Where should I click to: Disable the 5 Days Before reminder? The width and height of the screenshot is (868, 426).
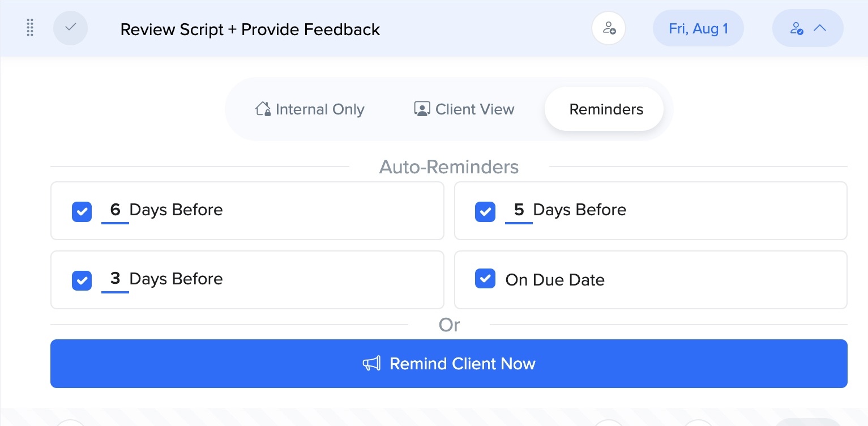pyautogui.click(x=485, y=211)
